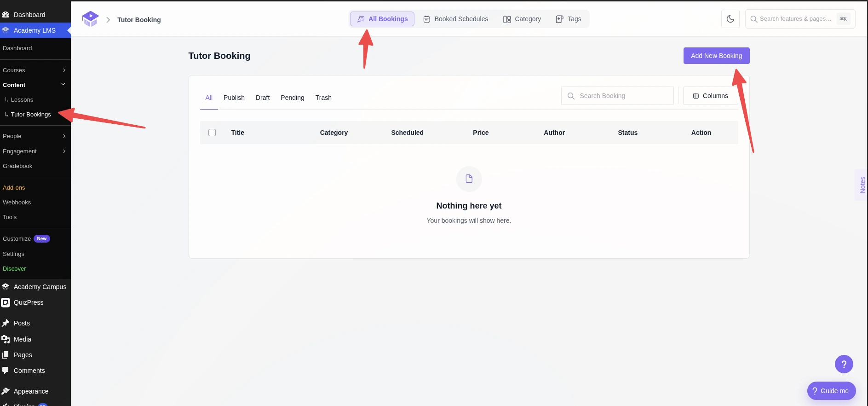868x406 pixels.
Task: Focus the Search features & pages field
Action: pos(800,19)
